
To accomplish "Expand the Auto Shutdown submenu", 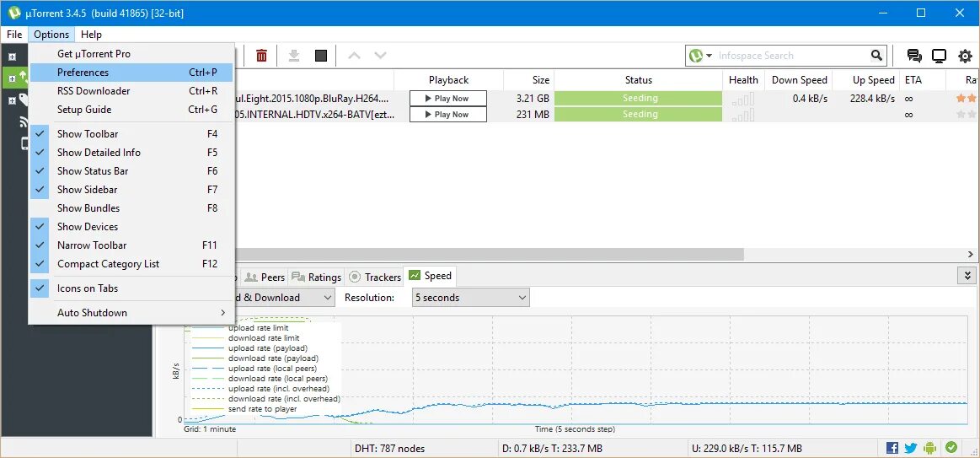I will (132, 313).
